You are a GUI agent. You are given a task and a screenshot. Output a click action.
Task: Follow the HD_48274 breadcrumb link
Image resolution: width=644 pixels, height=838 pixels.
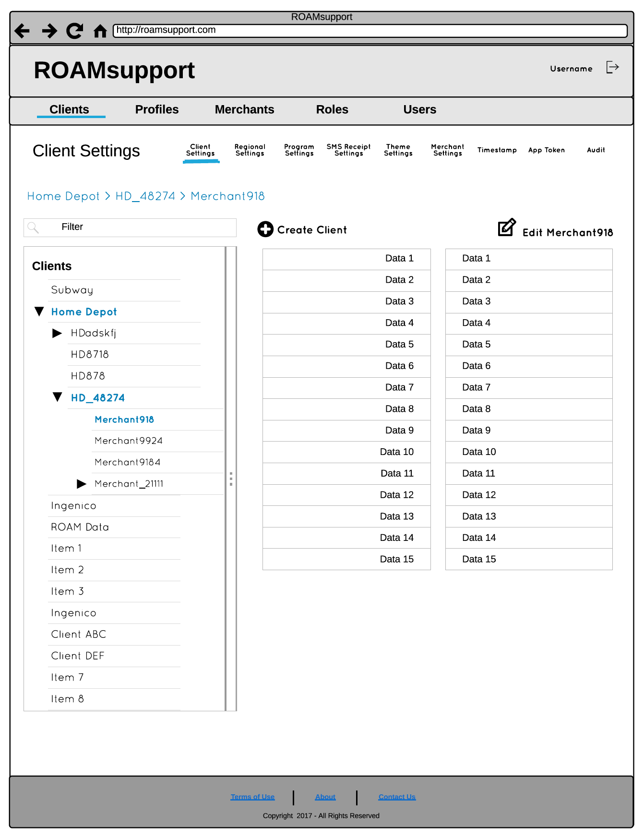point(145,196)
